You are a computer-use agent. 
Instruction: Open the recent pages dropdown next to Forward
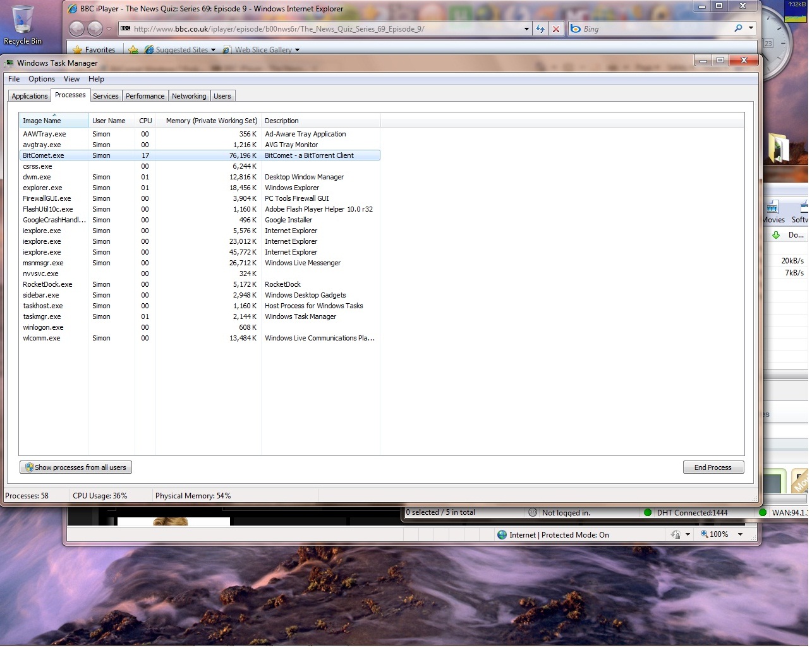pos(109,28)
